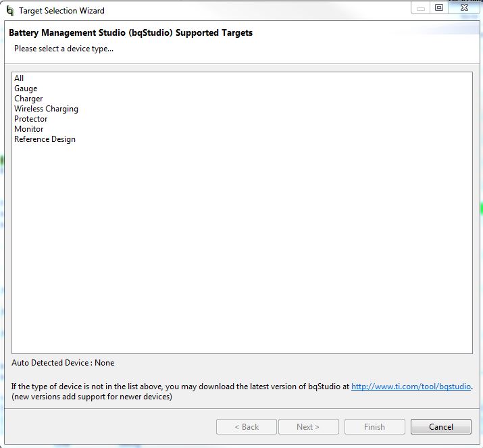Click the bq wizard title bar icon
This screenshot has height=448, width=483.
point(10,11)
